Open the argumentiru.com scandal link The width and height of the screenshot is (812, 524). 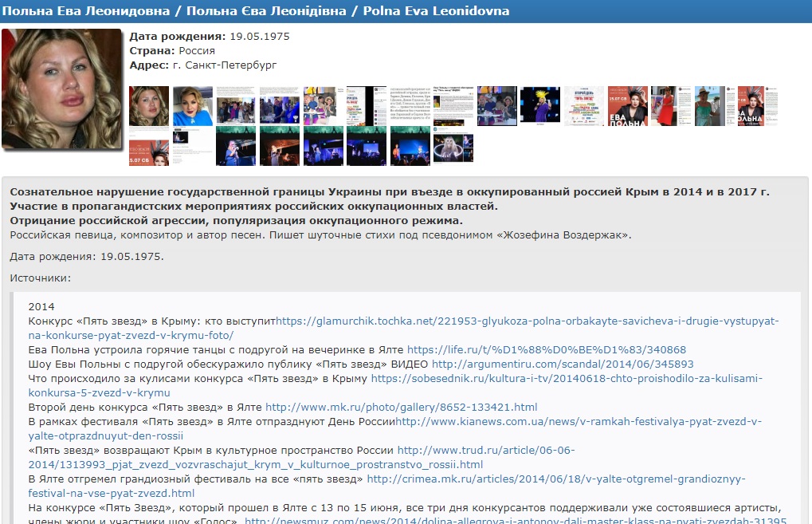[x=563, y=364]
